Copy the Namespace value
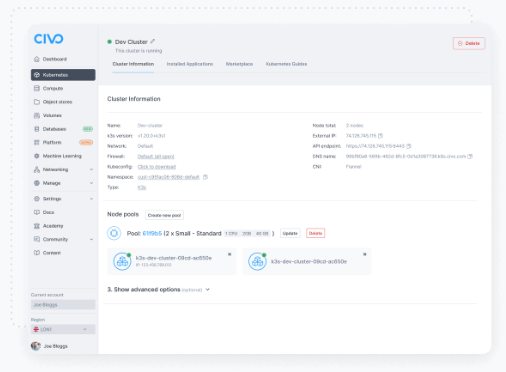The height and width of the screenshot is (372, 506). 205,177
